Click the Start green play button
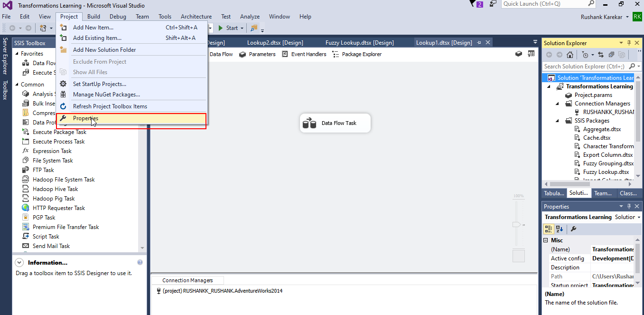644x315 pixels. [221, 28]
